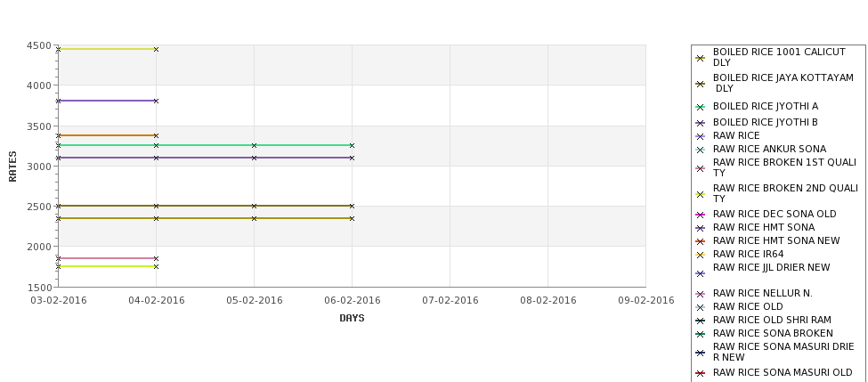868x382 pixels.
Task: Select RAW RICE OLD SHRI RAM legend label
Action: point(772,320)
